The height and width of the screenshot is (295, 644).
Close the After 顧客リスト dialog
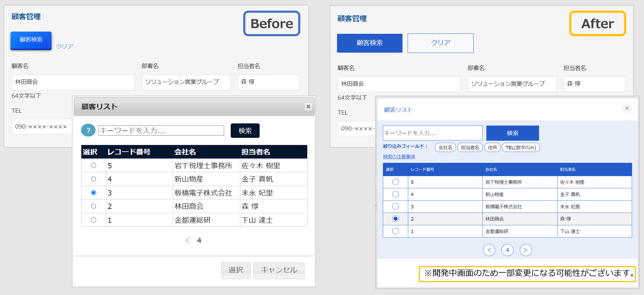[x=627, y=108]
